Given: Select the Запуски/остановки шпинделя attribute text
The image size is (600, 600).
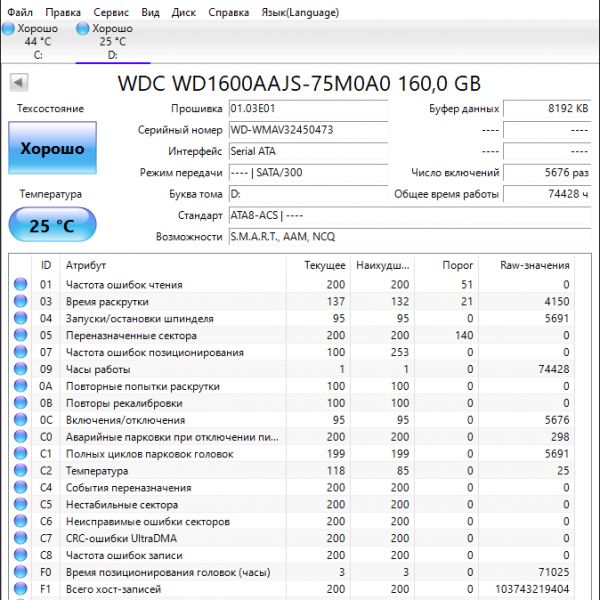Looking at the screenshot, I should (x=140, y=319).
